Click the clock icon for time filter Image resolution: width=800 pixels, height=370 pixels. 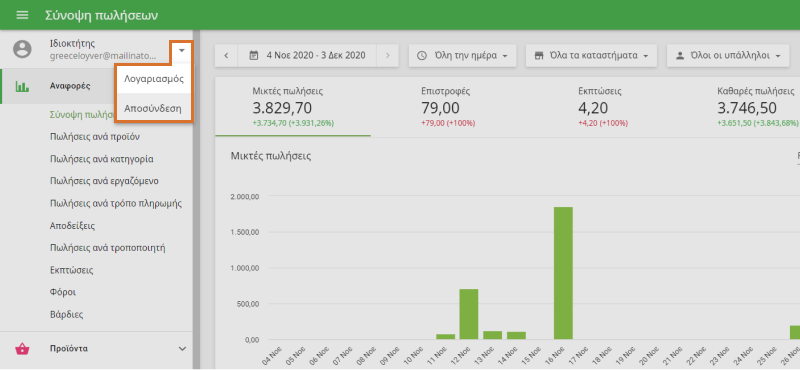coord(421,56)
